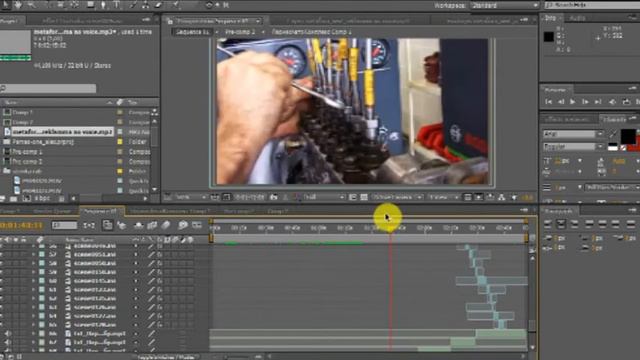The height and width of the screenshot is (360, 640).
Task: Click the black and white reset swatches
Action: [612, 147]
